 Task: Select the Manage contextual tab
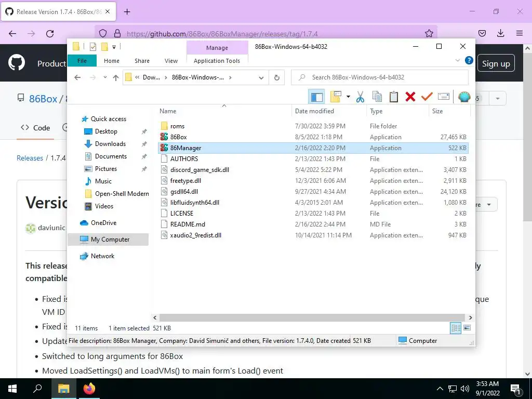[217, 48]
